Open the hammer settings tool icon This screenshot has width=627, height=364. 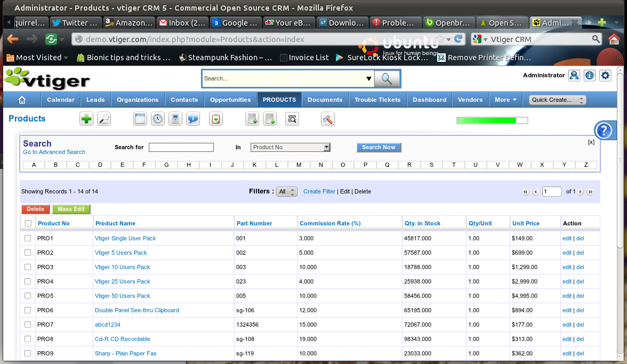328,119
